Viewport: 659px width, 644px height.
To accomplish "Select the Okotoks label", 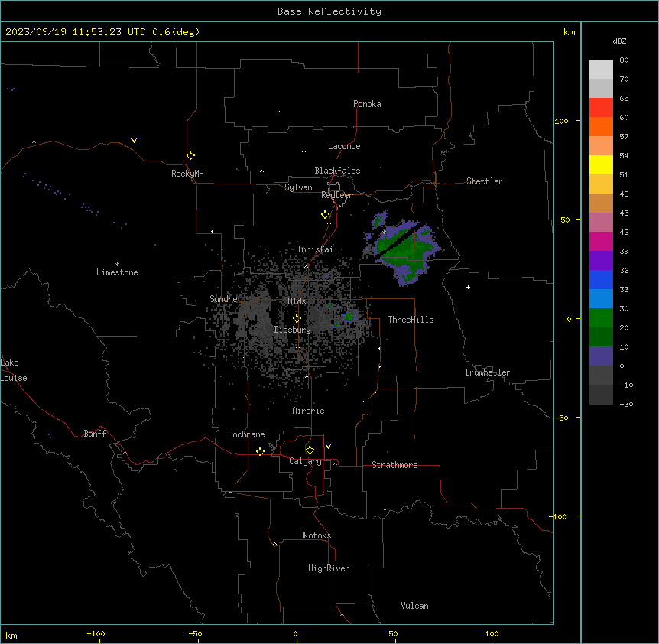I will 315,535.
